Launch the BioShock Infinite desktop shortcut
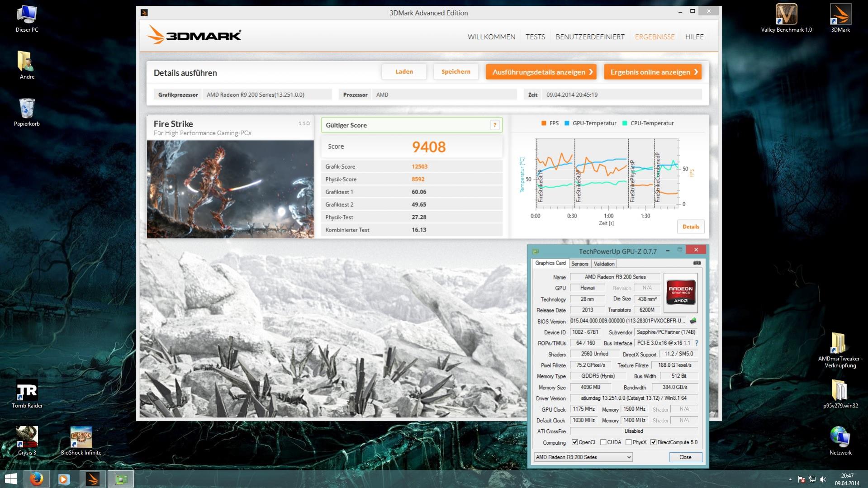This screenshot has width=868, height=488. click(x=81, y=441)
